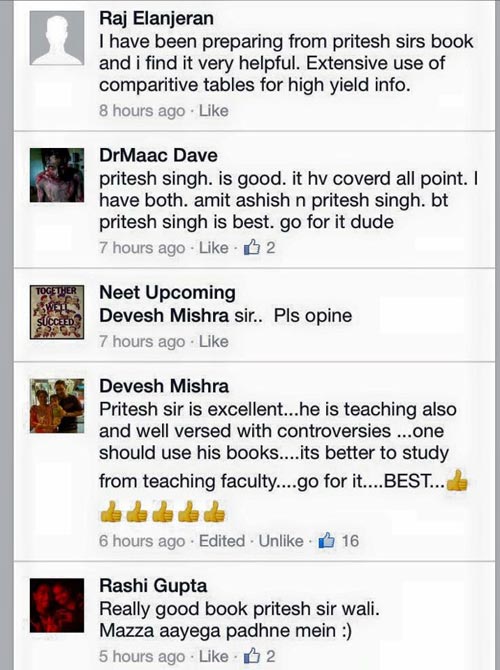Click the tagged Devesh Mishra mention
The height and width of the screenshot is (670, 500).
164,315
